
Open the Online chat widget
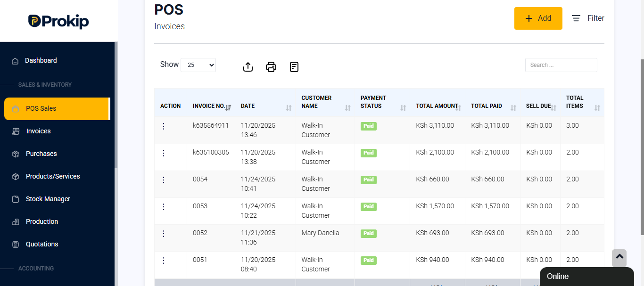tap(586, 277)
